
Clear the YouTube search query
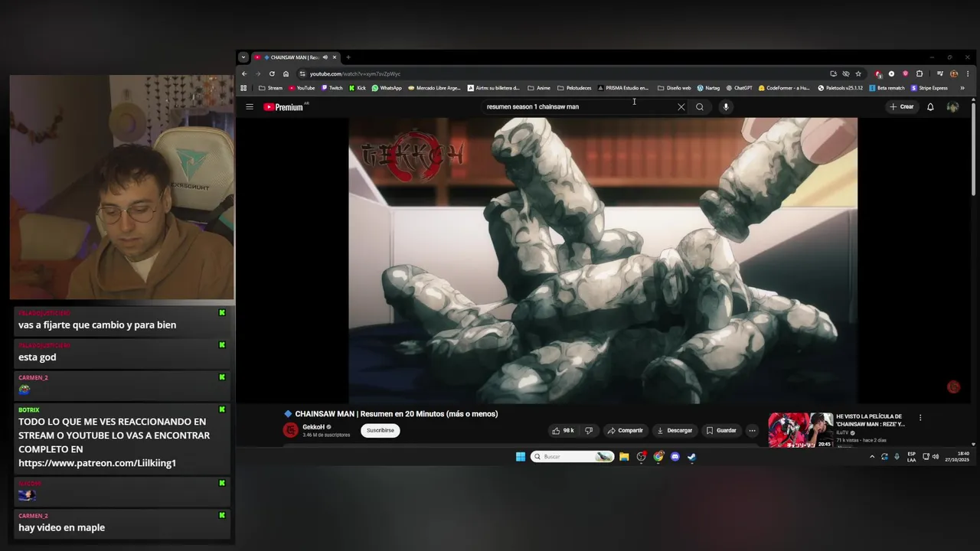(x=681, y=107)
